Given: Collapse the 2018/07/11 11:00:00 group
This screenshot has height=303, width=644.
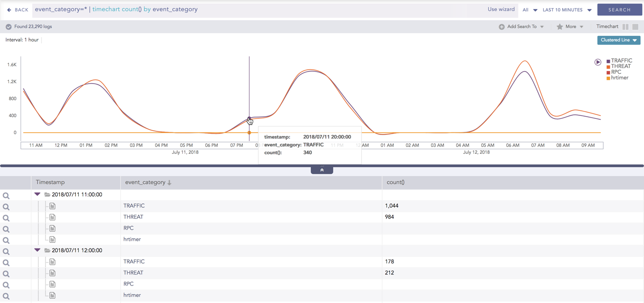Looking at the screenshot, I should tap(38, 194).
